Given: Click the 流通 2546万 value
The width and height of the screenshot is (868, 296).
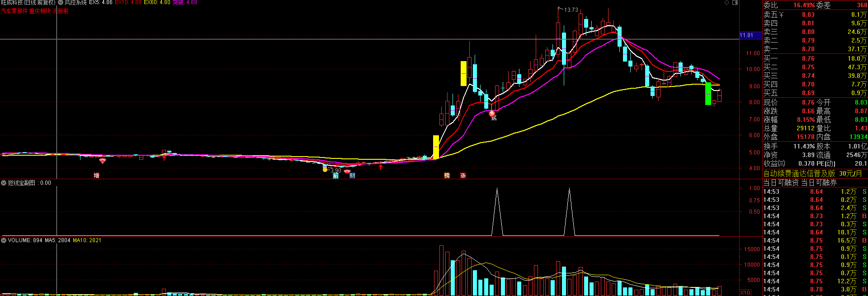Looking at the screenshot, I should 857,155.
